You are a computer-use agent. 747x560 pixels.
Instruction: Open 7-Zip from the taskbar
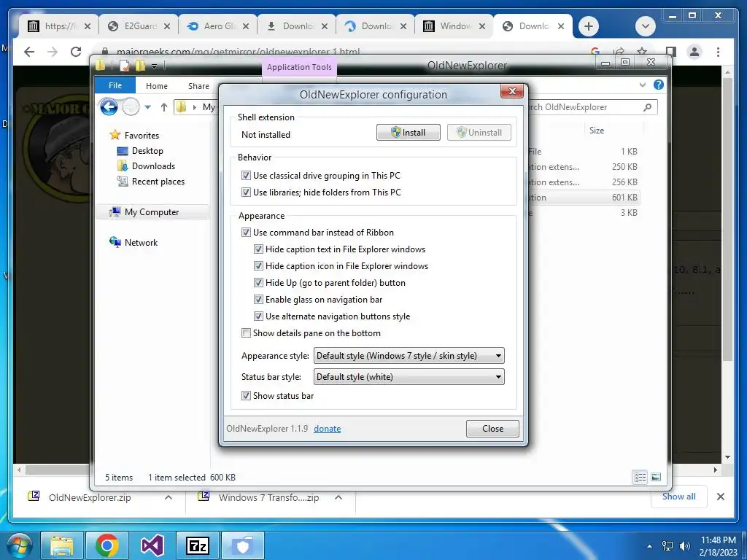197,545
